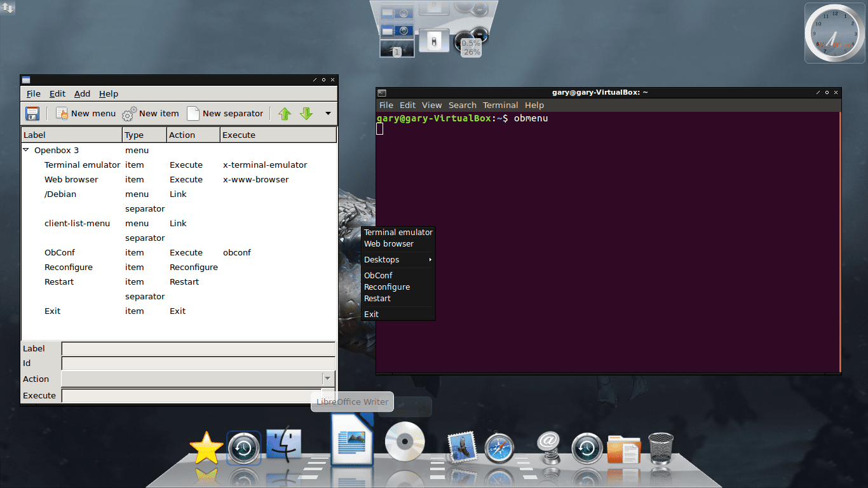
Task: Add a New item via gear icon
Action: coord(151,114)
